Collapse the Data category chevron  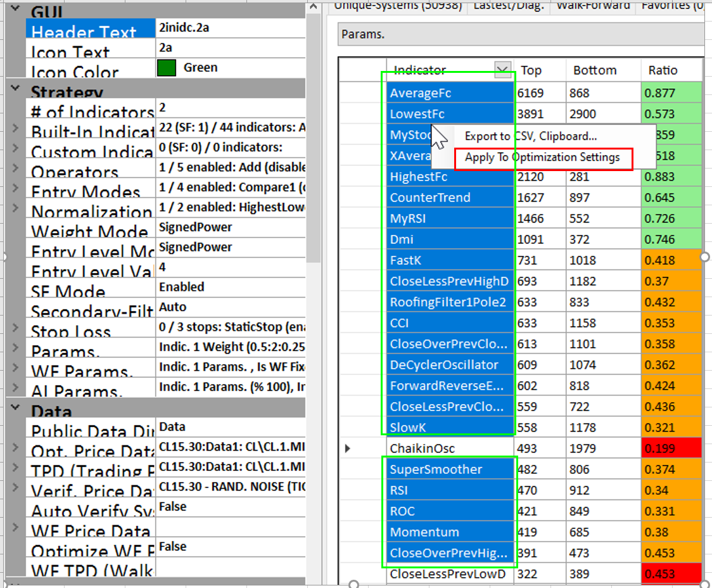(x=16, y=408)
